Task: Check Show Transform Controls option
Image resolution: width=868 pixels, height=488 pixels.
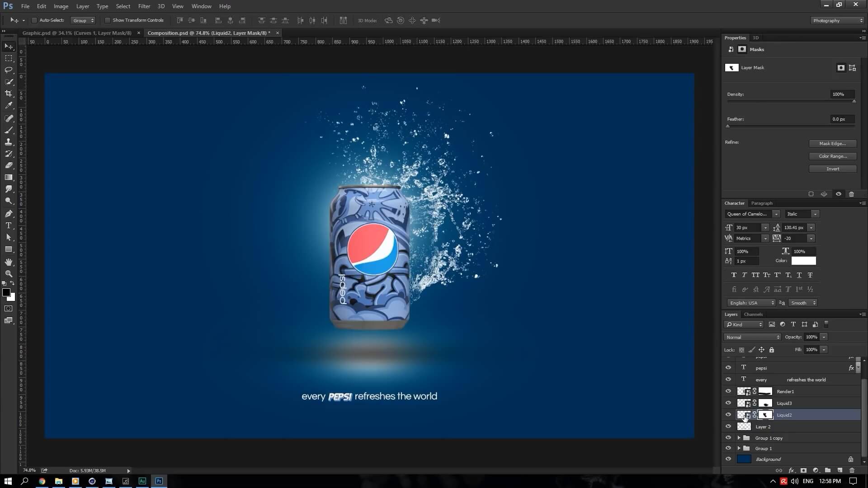Action: (108, 20)
